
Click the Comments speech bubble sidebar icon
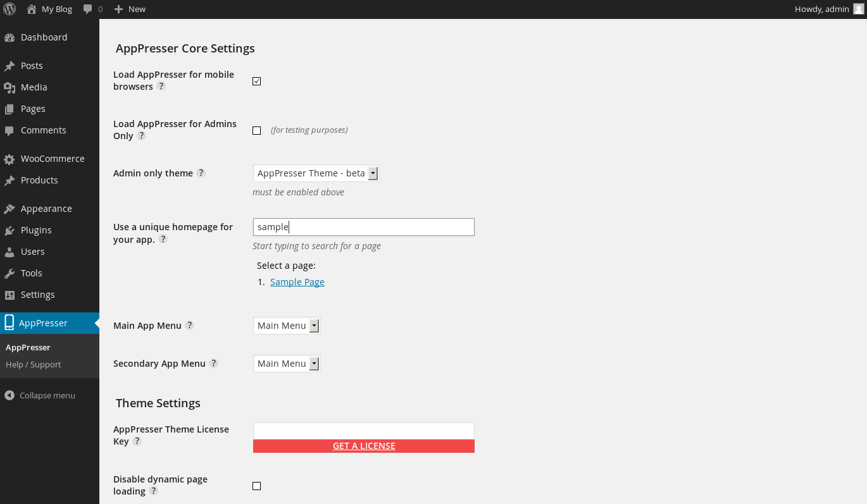click(9, 130)
